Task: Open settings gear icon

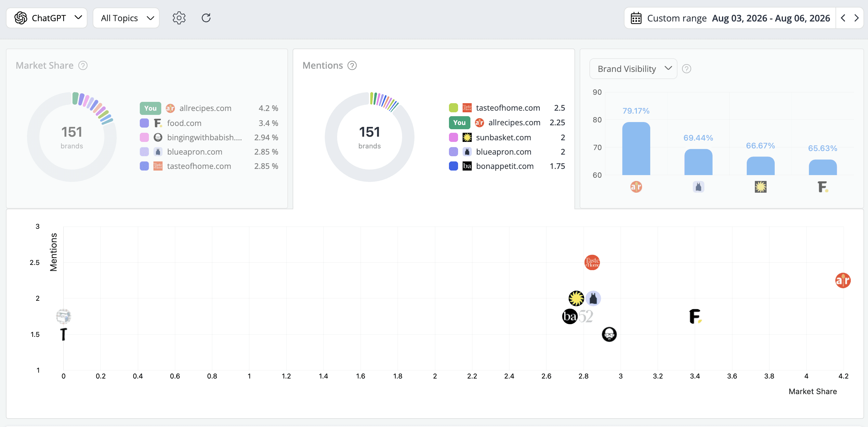Action: 179,18
